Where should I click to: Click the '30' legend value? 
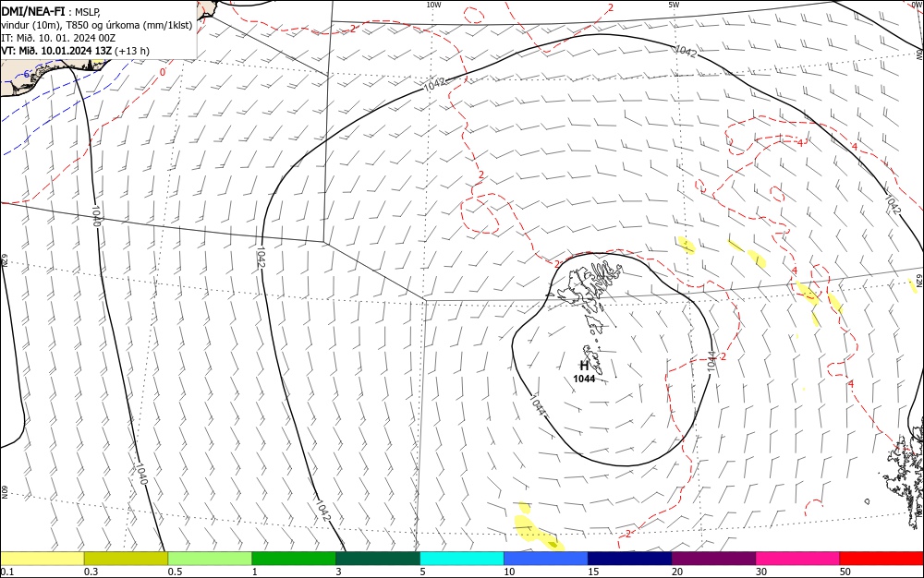point(761,572)
